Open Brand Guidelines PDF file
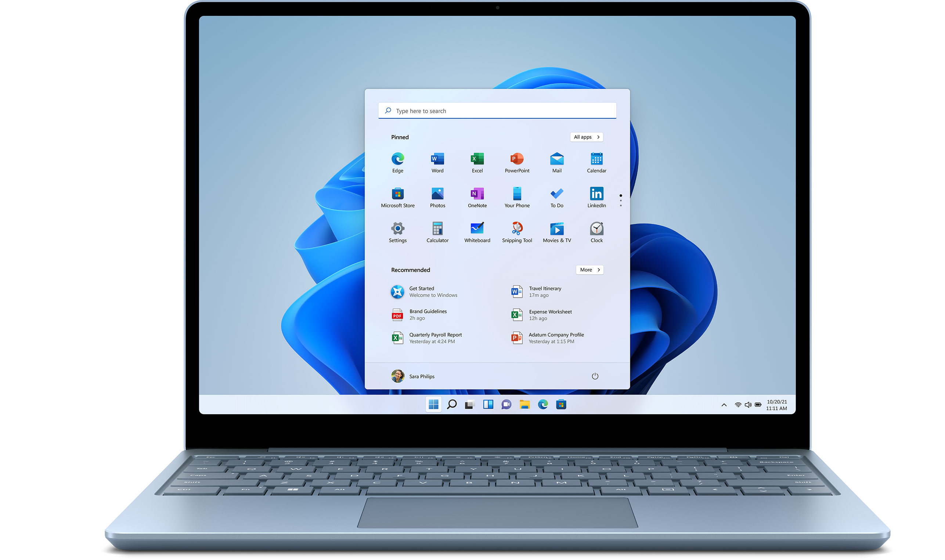 click(x=427, y=314)
